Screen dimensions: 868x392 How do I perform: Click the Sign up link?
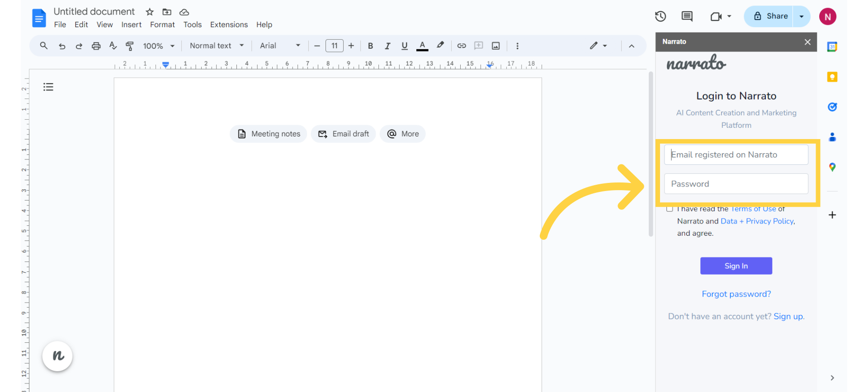point(788,317)
